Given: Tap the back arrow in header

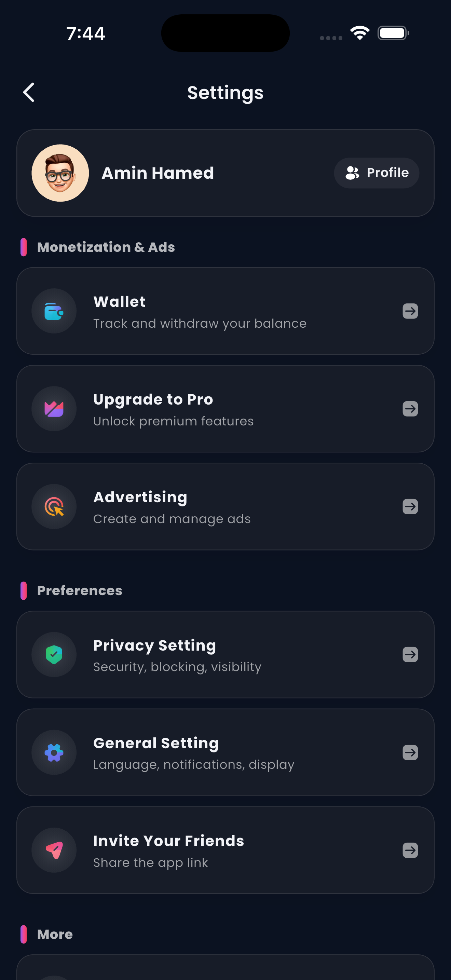Looking at the screenshot, I should (x=29, y=93).
